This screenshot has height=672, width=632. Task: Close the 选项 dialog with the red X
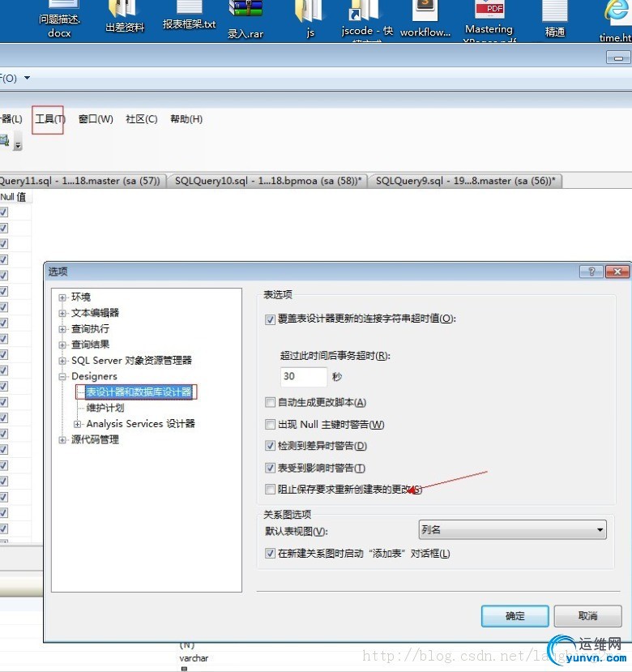click(x=617, y=272)
